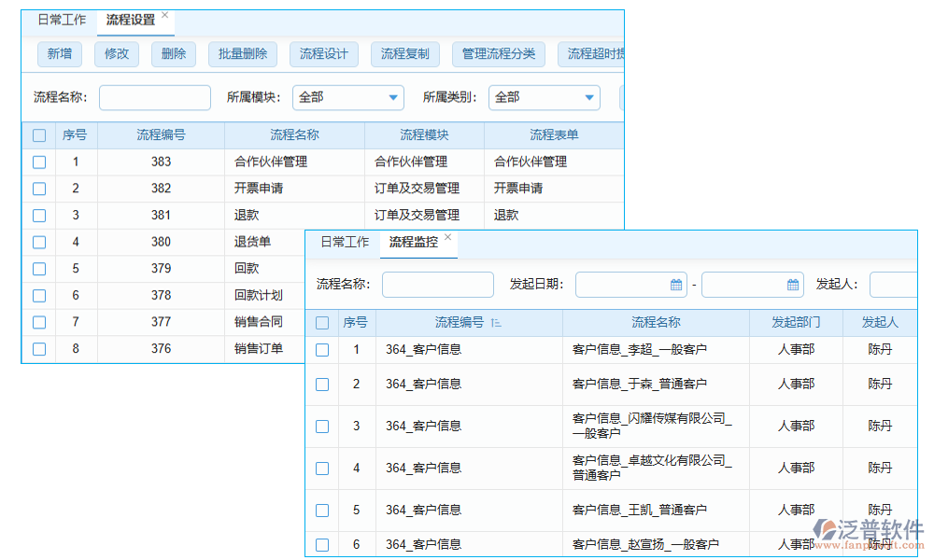The height and width of the screenshot is (560, 934).
Task: Click 流程复制 to copy a flow
Action: [405, 54]
